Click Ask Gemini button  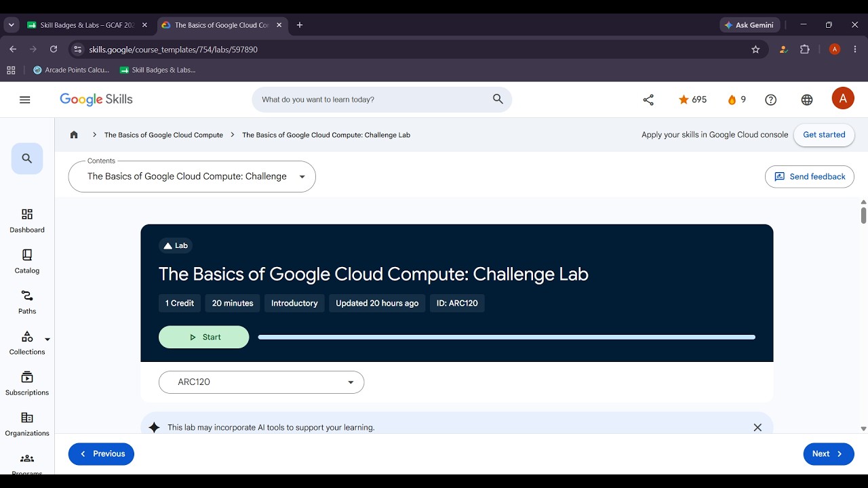[x=749, y=25]
